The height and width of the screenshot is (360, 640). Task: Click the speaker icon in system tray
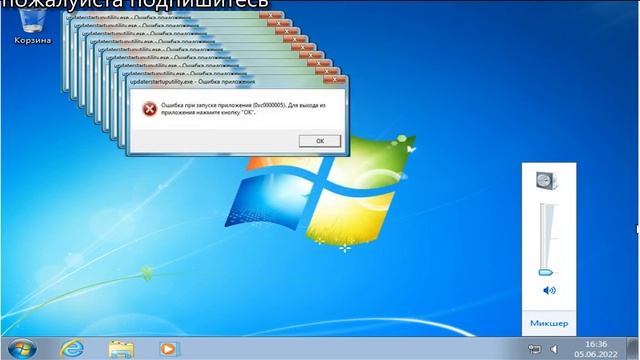click(554, 349)
